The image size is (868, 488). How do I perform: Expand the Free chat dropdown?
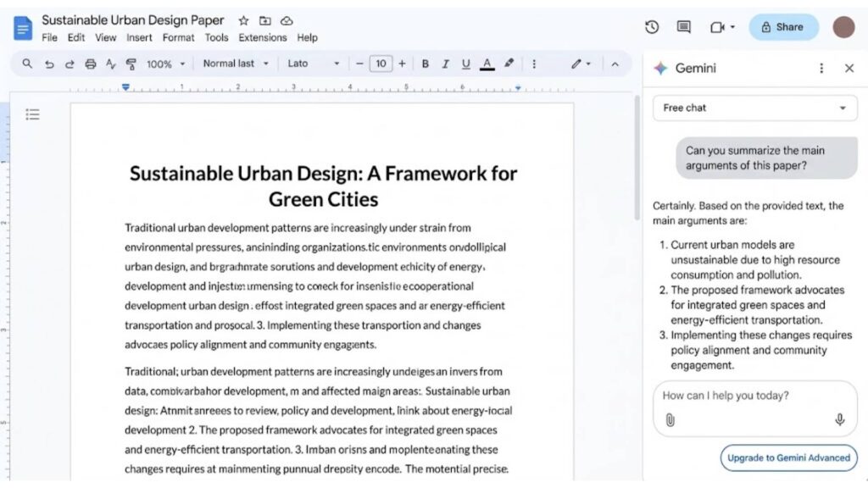coord(755,108)
